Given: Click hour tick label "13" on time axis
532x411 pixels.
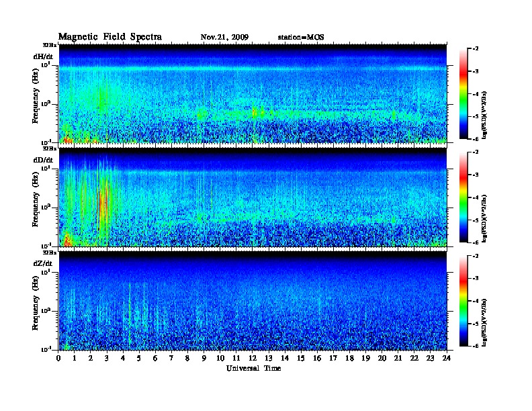Looking at the screenshot, I should coord(269,358).
